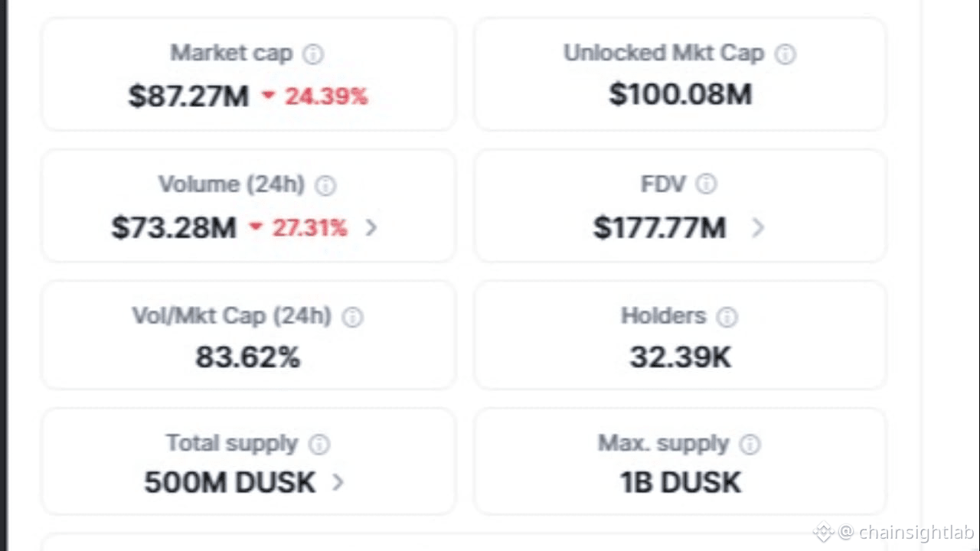This screenshot has width=980, height=551.
Task: Click the 83.62% Vol/Mkt Cap value
Action: (x=247, y=357)
